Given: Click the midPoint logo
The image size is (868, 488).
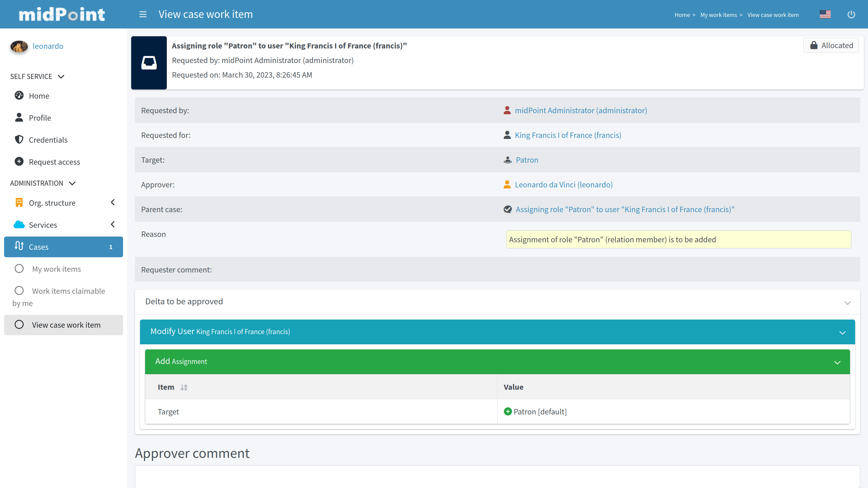Looking at the screenshot, I should coord(62,14).
